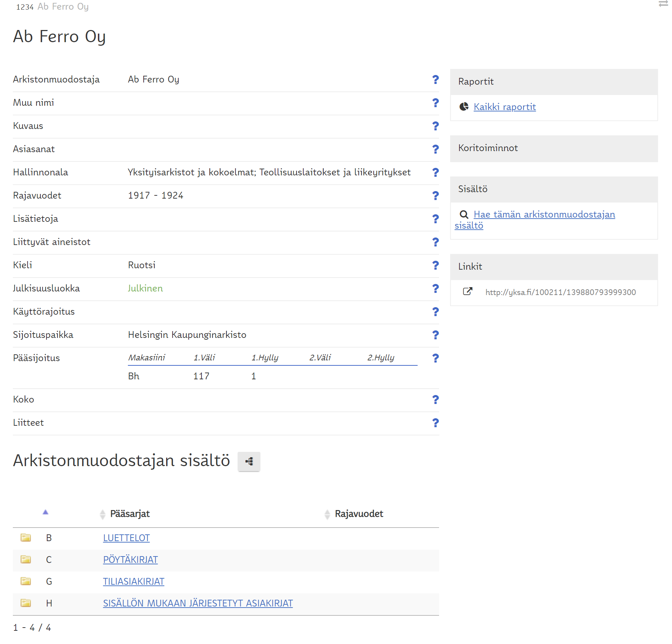Open help for Sijoituspaikka field

click(435, 335)
